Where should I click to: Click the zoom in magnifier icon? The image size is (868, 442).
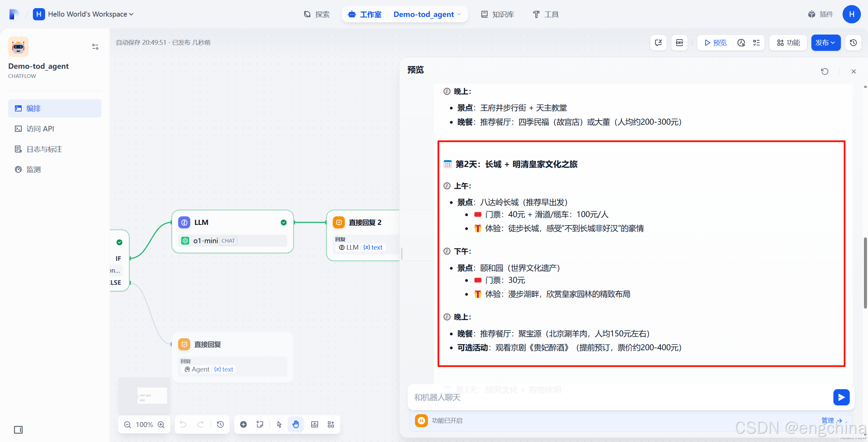161,424
